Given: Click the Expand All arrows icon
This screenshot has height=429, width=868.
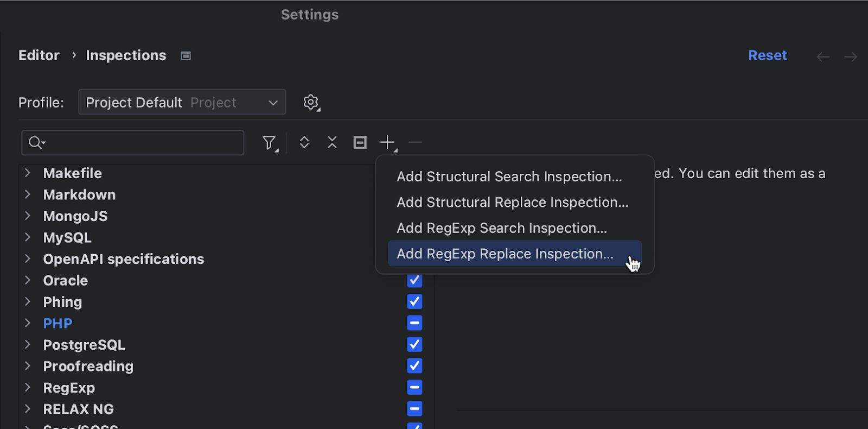Looking at the screenshot, I should point(304,142).
